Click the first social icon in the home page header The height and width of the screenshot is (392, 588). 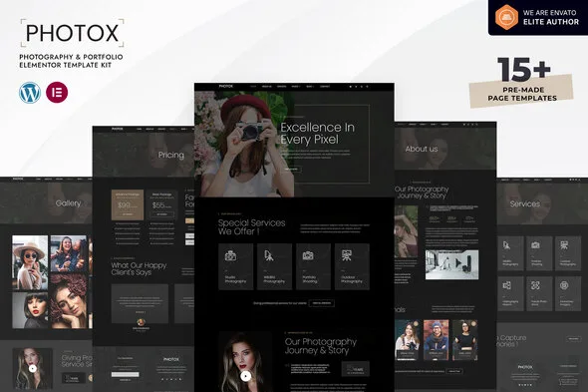click(351, 87)
